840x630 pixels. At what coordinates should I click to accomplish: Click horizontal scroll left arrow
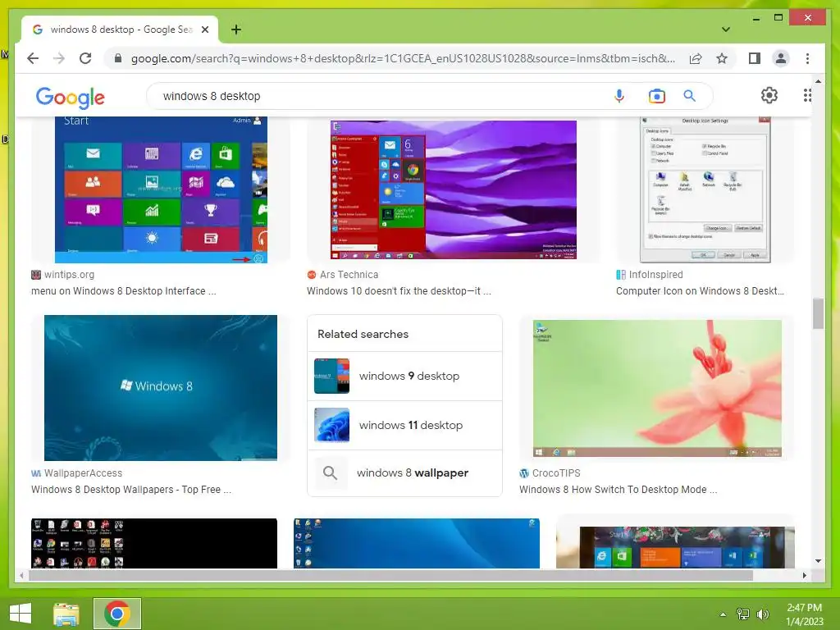(x=21, y=575)
